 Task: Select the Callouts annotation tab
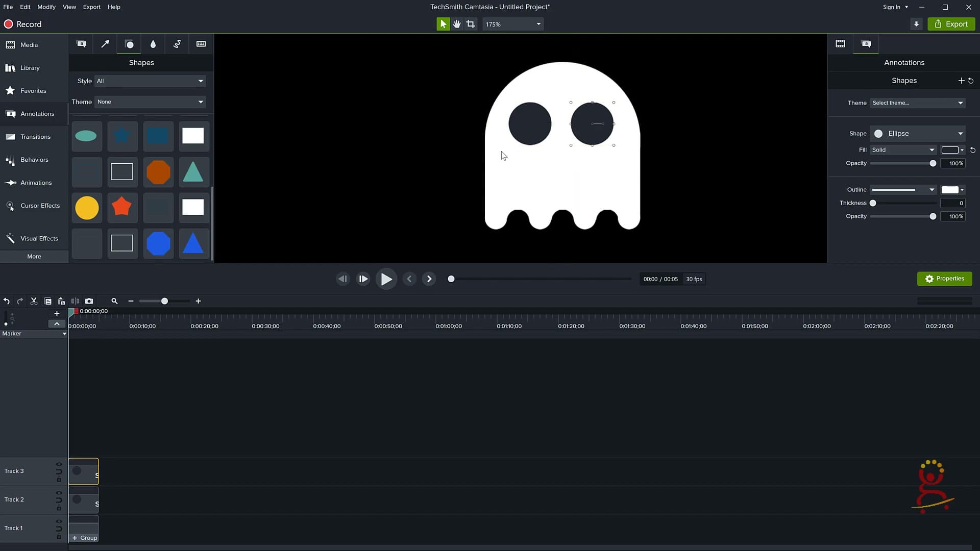tap(82, 44)
